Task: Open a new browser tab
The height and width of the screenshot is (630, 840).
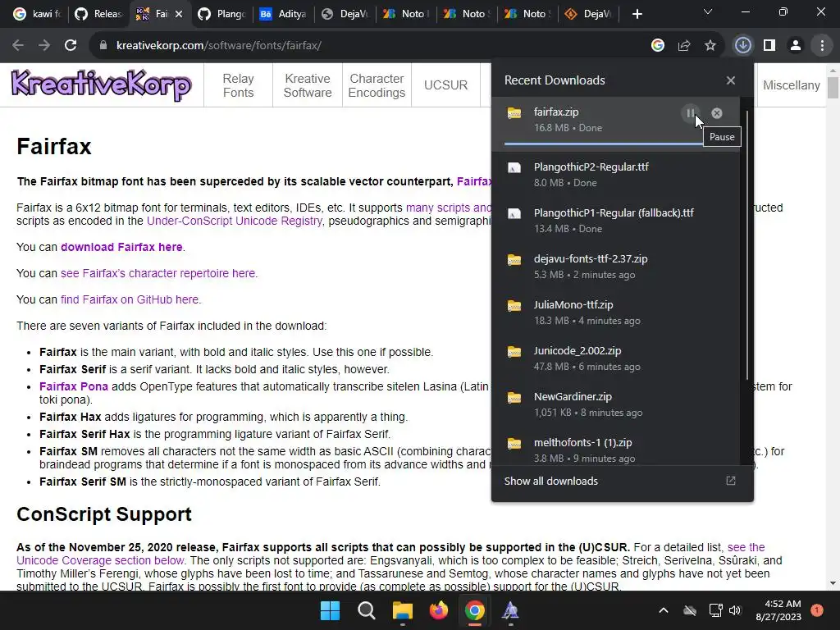Action: 637,14
